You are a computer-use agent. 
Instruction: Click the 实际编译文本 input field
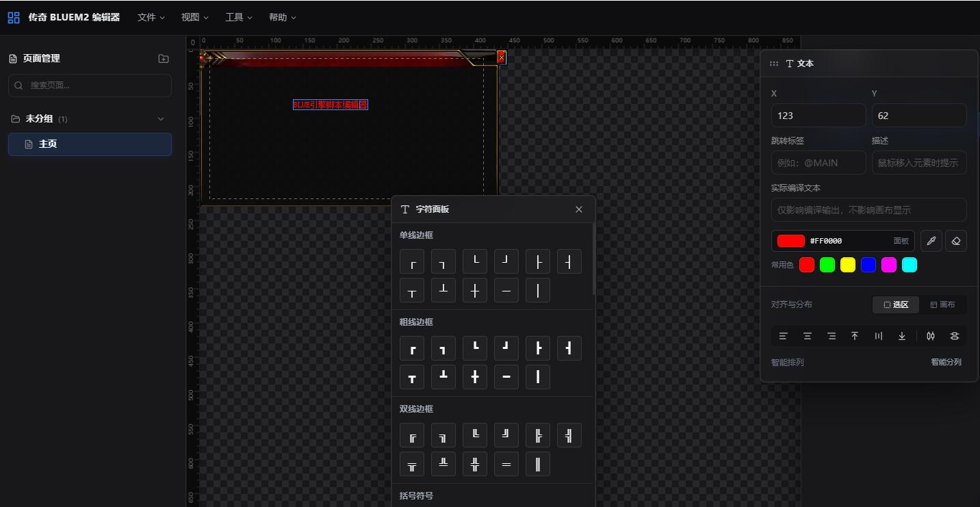click(869, 210)
